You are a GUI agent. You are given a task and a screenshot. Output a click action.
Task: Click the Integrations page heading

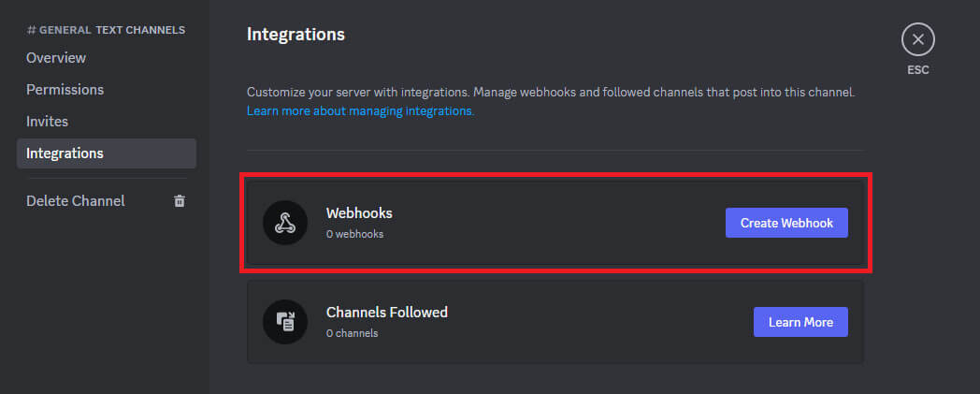click(x=295, y=35)
